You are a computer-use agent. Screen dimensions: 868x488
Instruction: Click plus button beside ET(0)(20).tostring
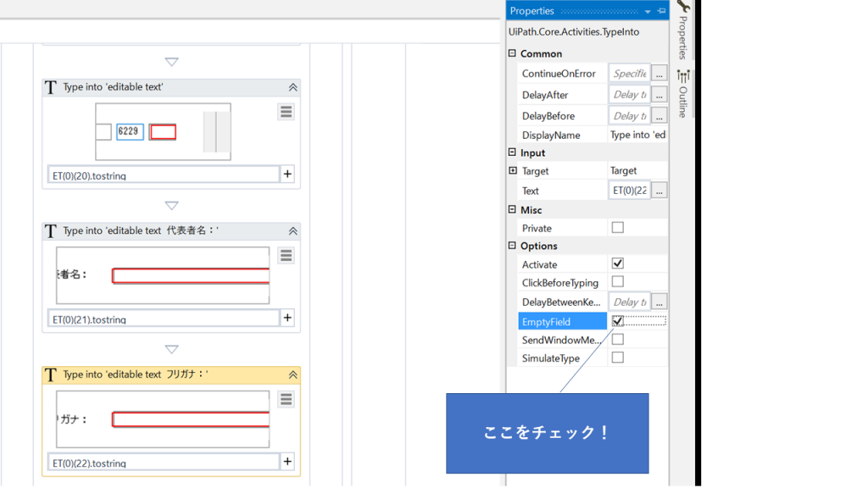coord(287,175)
